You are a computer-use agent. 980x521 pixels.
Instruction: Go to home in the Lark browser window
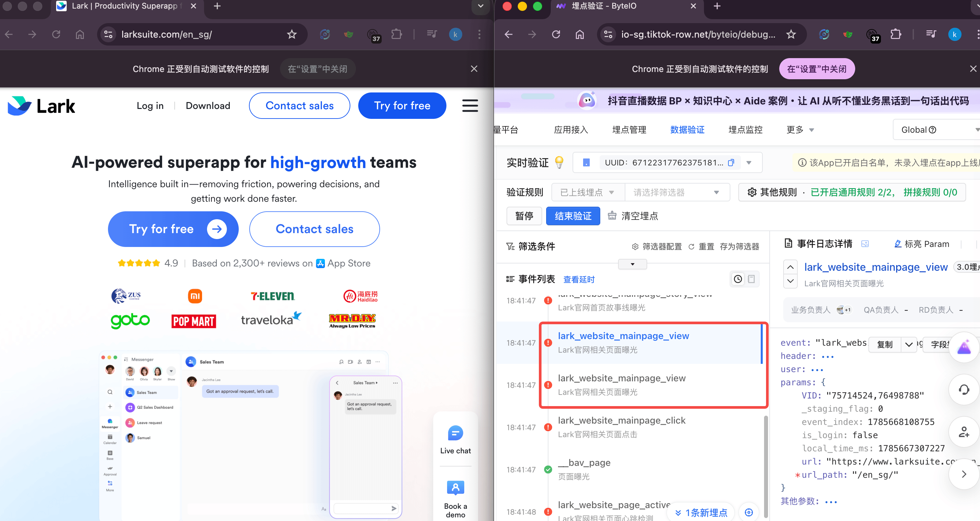point(80,34)
